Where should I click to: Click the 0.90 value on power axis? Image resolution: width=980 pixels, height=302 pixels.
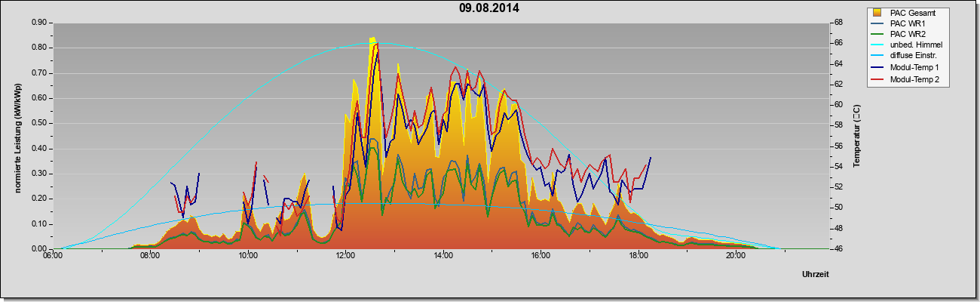[x=39, y=23]
